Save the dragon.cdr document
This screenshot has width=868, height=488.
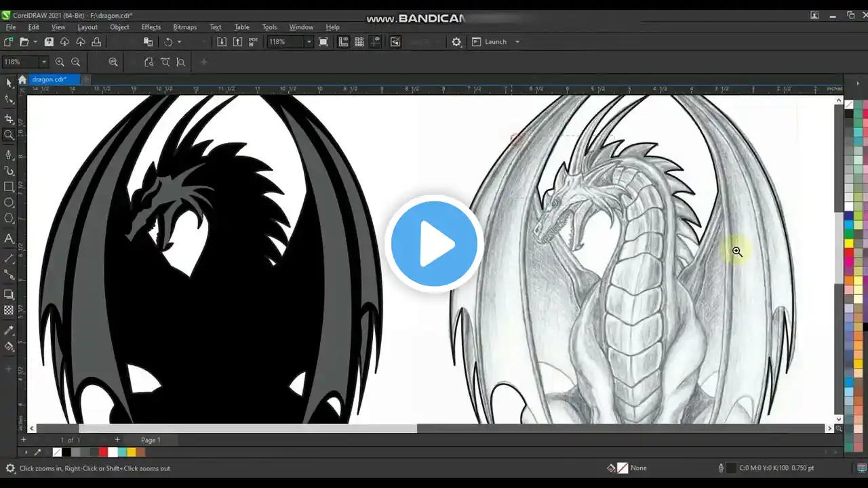(49, 42)
